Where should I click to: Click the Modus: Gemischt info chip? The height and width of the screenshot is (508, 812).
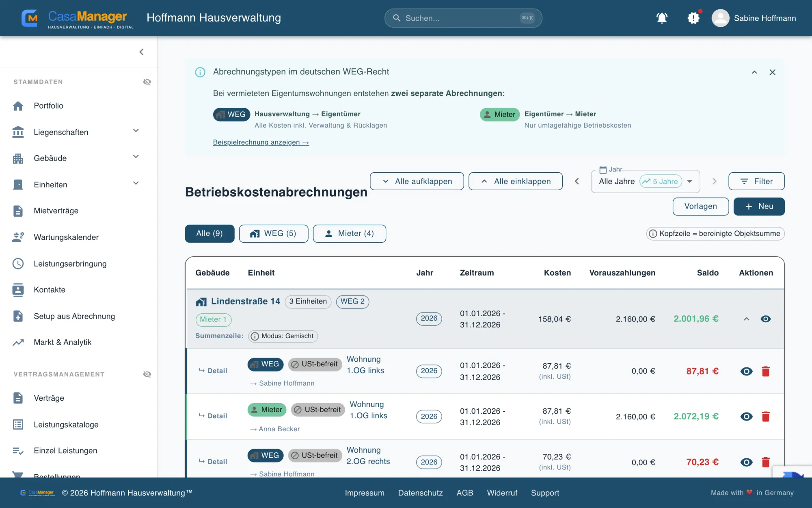[283, 336]
